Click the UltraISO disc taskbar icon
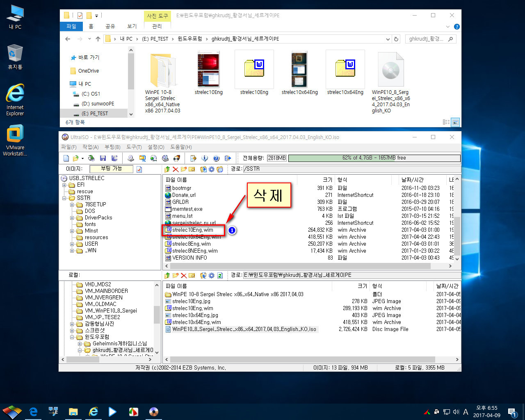Image resolution: width=525 pixels, height=420 pixels. coord(154,411)
